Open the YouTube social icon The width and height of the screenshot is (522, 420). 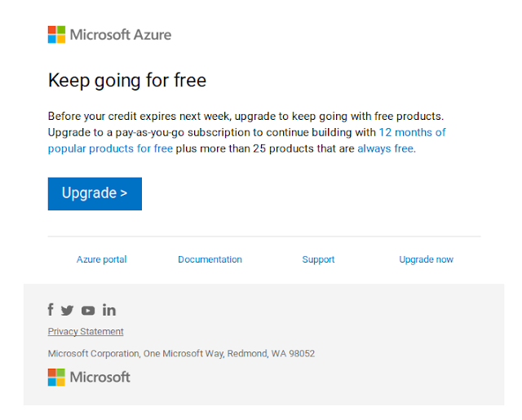click(88, 311)
